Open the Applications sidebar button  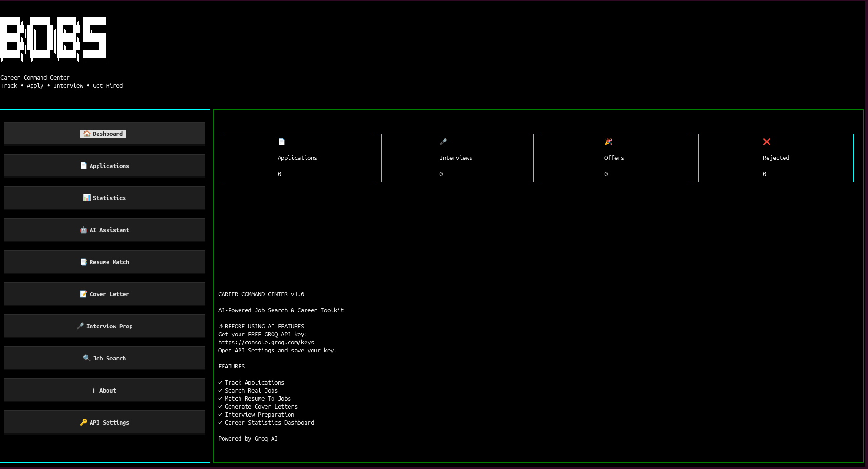point(104,166)
